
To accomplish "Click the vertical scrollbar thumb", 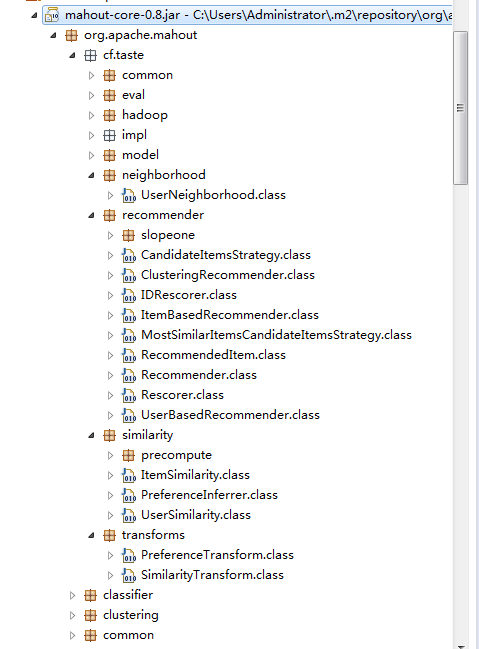I will 460,108.
